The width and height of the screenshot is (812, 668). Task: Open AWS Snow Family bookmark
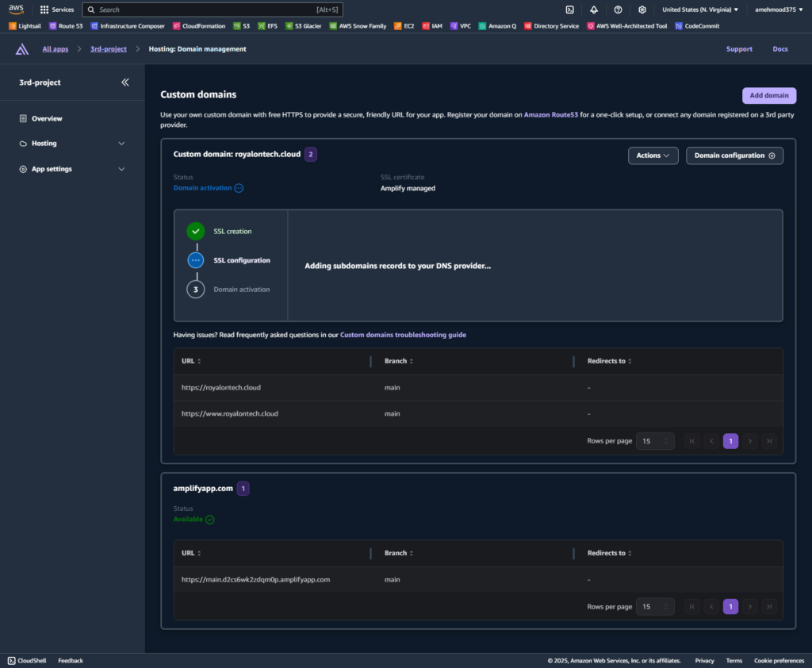coord(358,26)
